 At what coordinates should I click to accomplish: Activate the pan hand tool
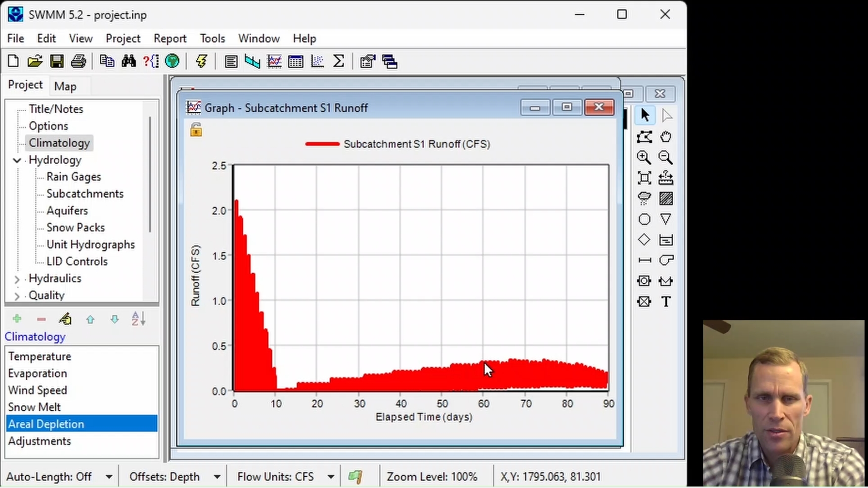666,136
